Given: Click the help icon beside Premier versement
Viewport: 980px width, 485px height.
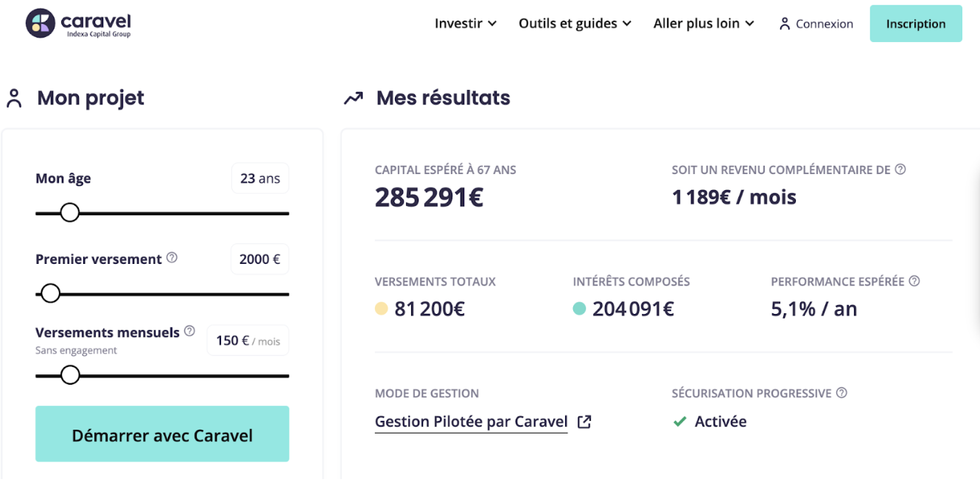Looking at the screenshot, I should pos(172,258).
